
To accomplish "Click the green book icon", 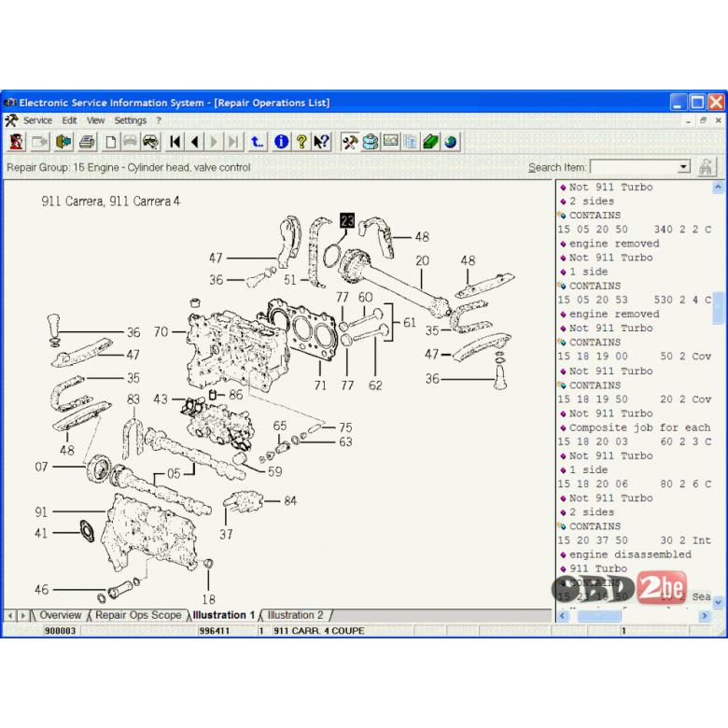I will (430, 142).
